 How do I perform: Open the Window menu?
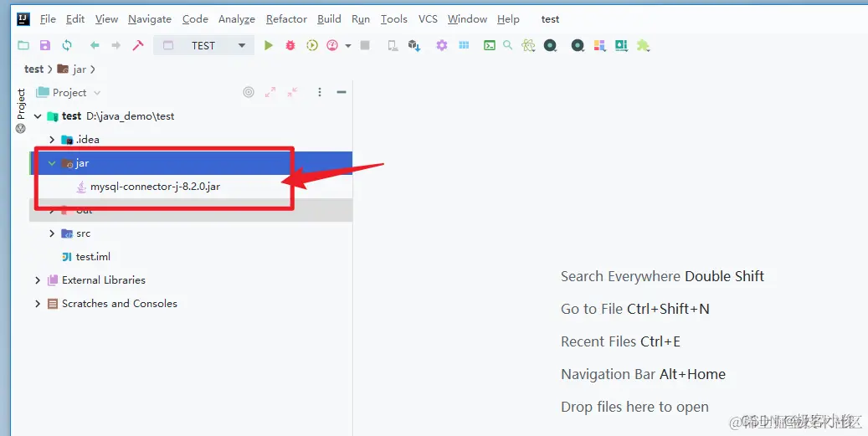click(x=467, y=19)
